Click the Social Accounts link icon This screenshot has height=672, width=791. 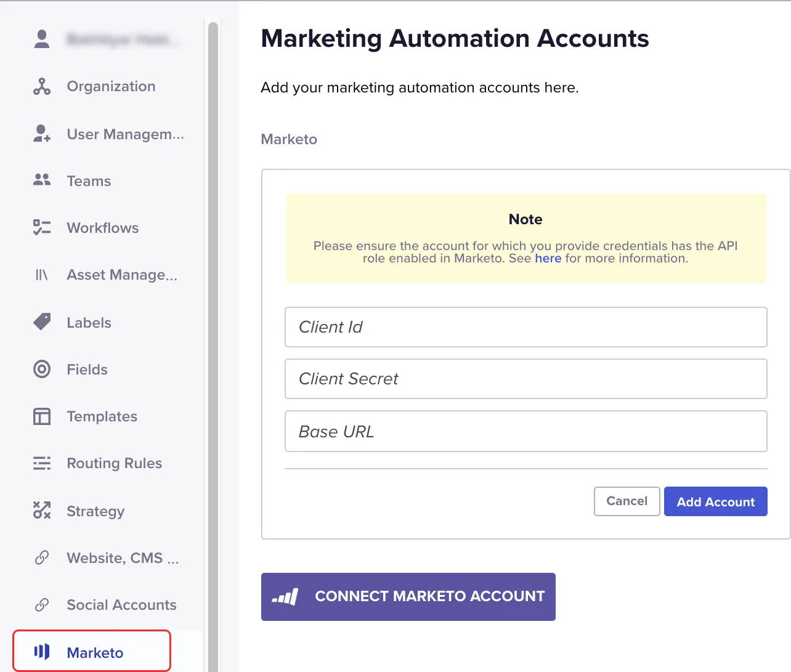point(42,605)
